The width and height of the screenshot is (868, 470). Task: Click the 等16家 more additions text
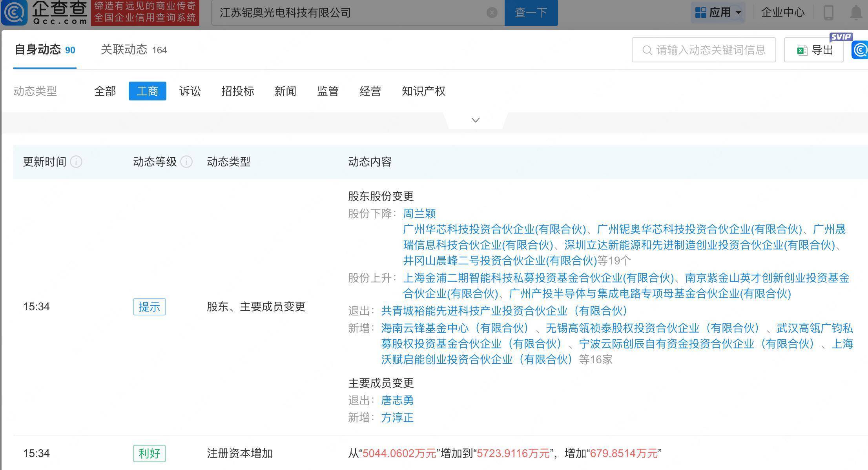pos(596,359)
